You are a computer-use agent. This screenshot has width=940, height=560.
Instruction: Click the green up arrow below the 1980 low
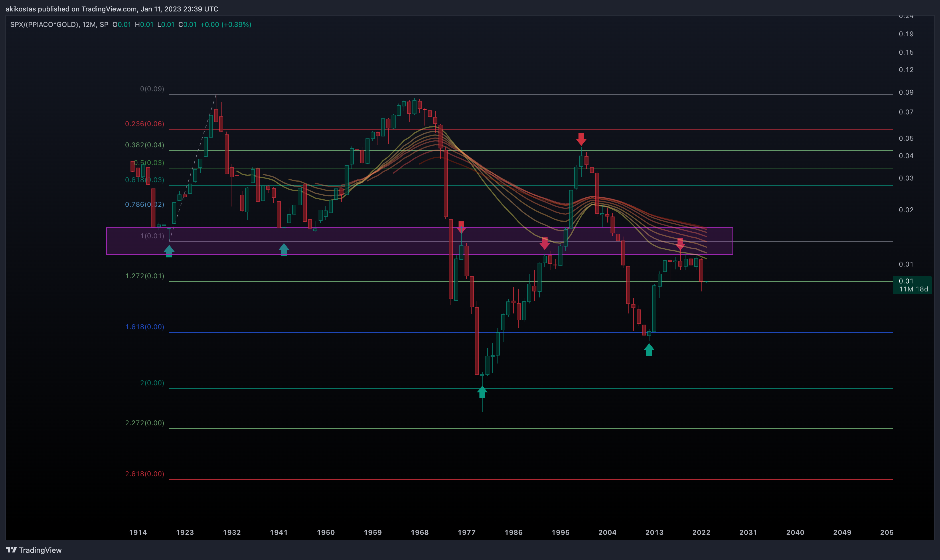(x=482, y=392)
